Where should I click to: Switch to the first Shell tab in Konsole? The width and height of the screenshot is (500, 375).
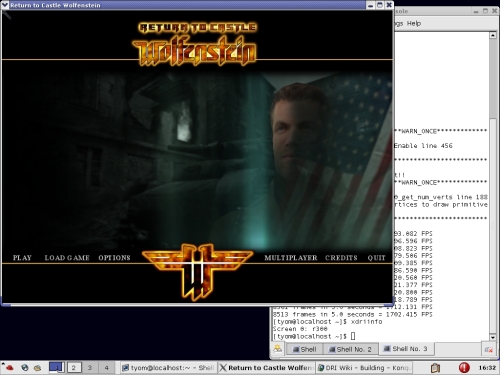click(x=304, y=349)
